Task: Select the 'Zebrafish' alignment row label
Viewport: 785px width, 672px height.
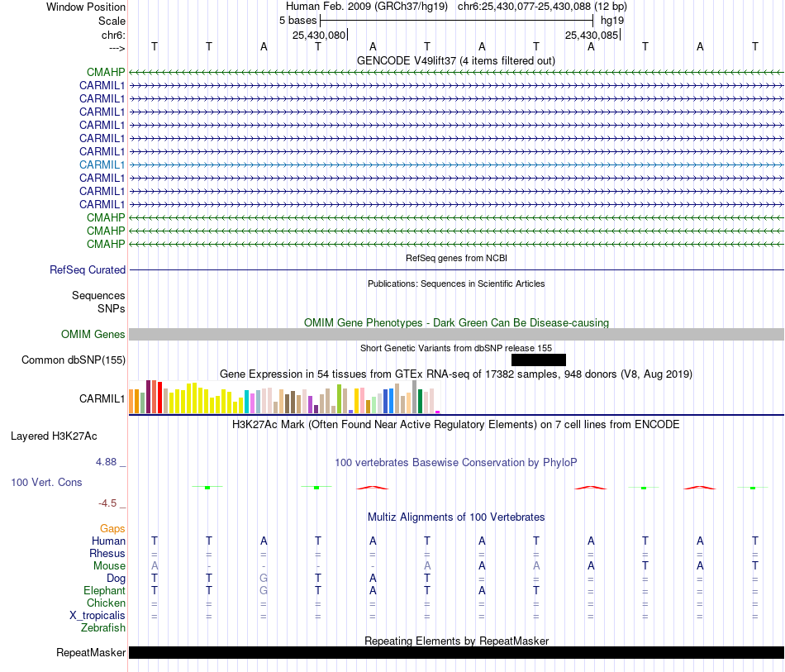Action: click(103, 627)
